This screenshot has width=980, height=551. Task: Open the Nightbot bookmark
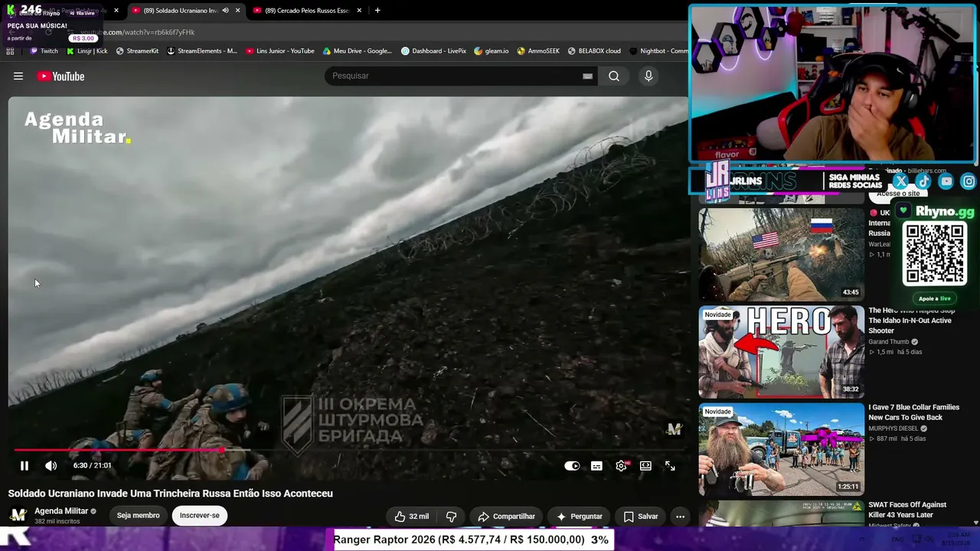pyautogui.click(x=659, y=51)
